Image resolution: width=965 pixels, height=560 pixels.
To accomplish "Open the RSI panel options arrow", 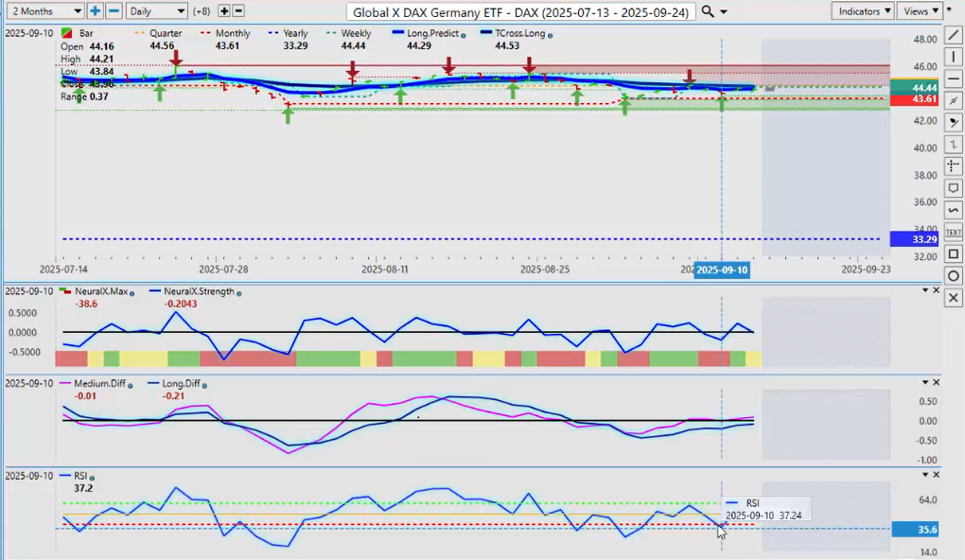I will [x=925, y=475].
